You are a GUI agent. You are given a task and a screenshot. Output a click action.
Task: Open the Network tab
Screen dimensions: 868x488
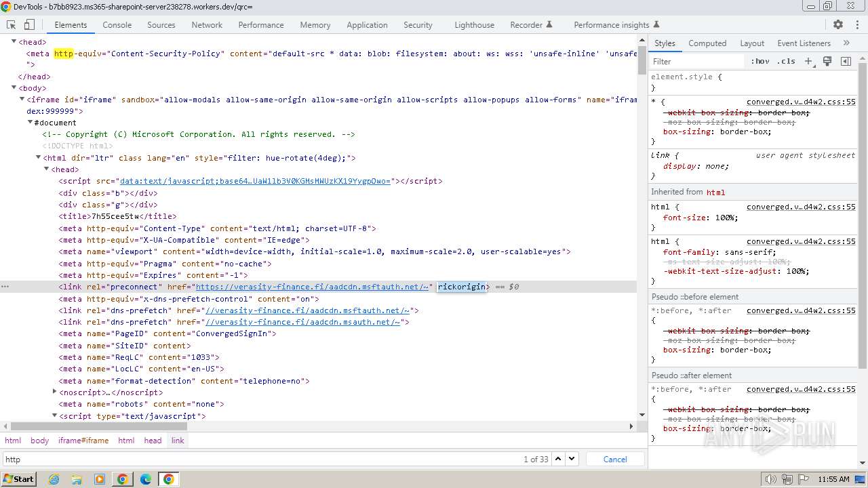click(207, 24)
